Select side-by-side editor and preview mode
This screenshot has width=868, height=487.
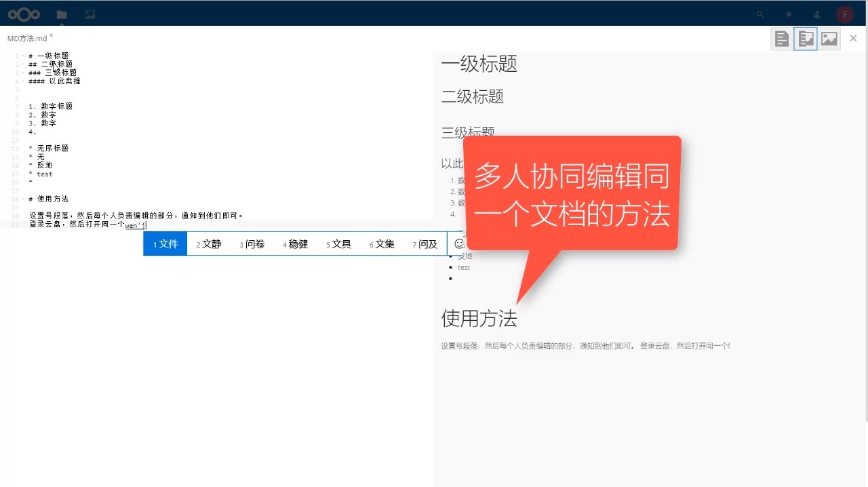tap(806, 39)
